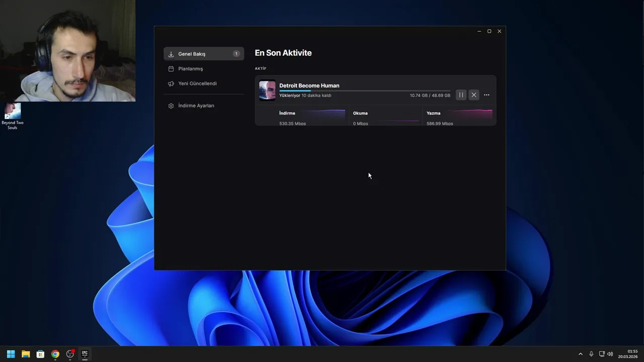Click the Yükleniyor 10 dakika kaldı status
644x362 pixels.
305,96
